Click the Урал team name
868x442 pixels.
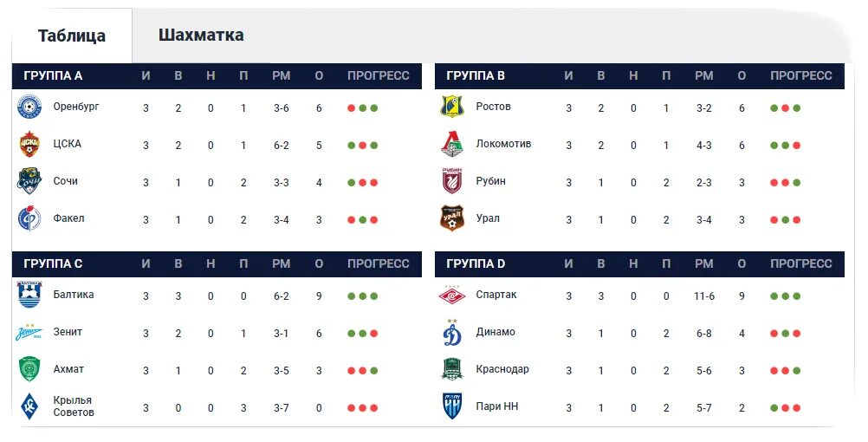[488, 218]
